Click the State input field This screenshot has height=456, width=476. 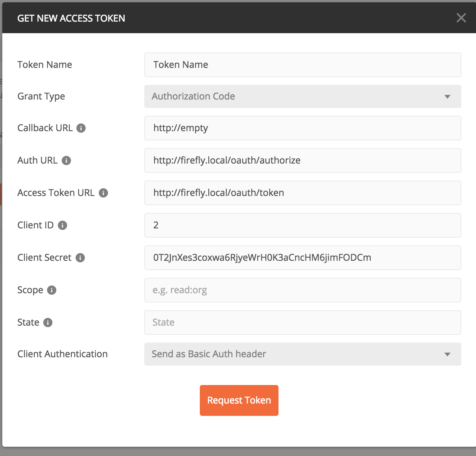303,323
